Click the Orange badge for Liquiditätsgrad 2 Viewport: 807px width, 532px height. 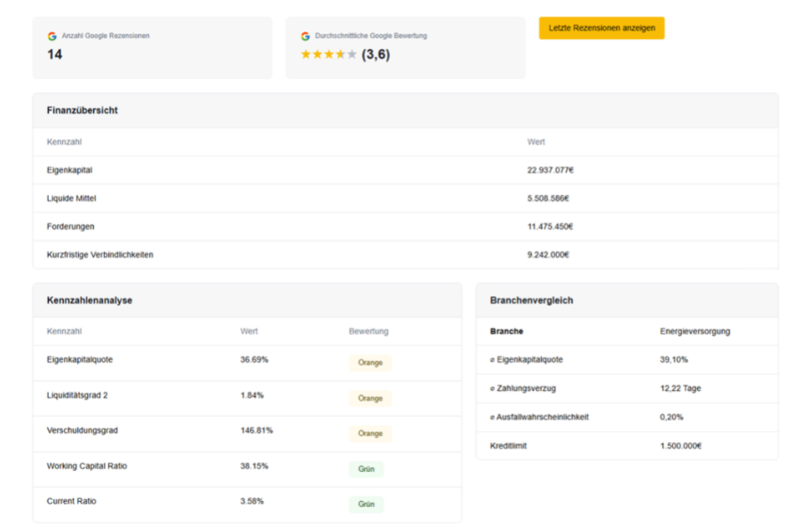point(370,398)
